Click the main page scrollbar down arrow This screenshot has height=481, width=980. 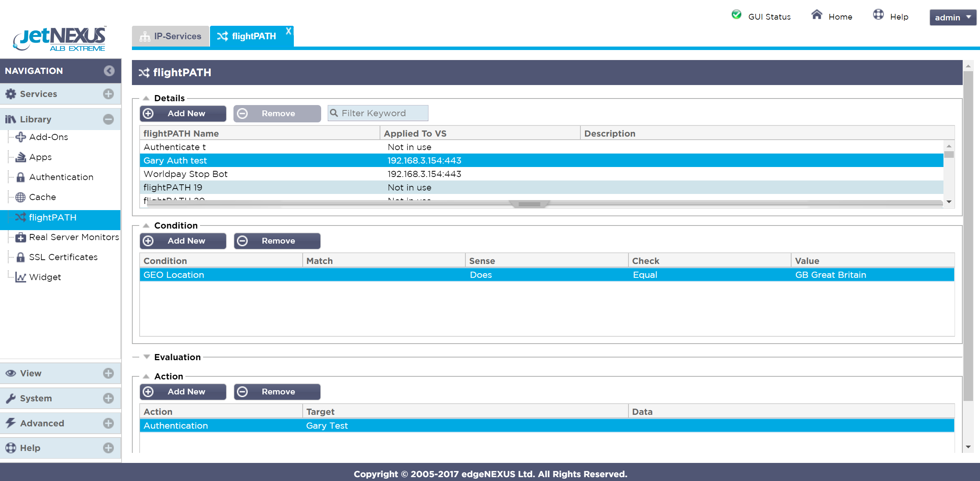tap(968, 447)
